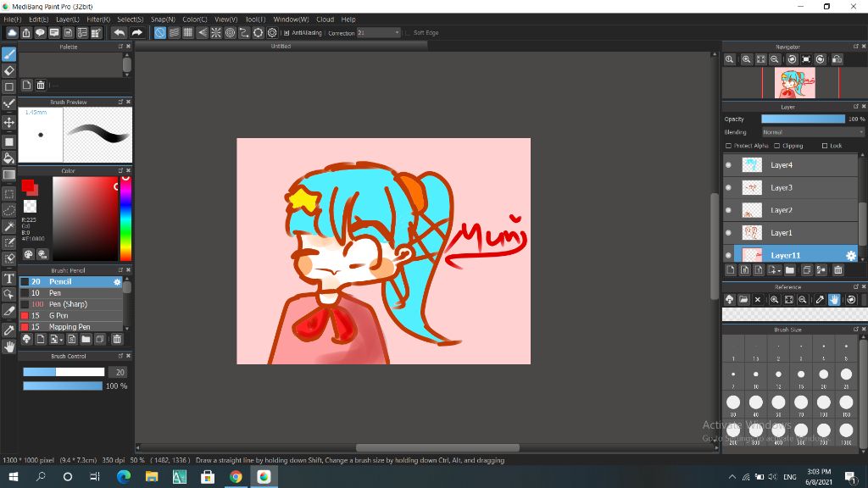
Task: Open Pencil brush settings gear
Action: point(117,281)
